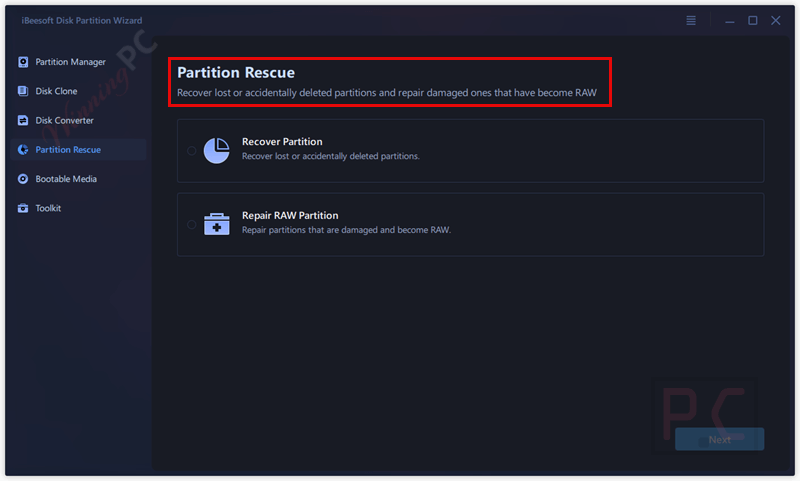Open Bootable Media section

pos(78,179)
